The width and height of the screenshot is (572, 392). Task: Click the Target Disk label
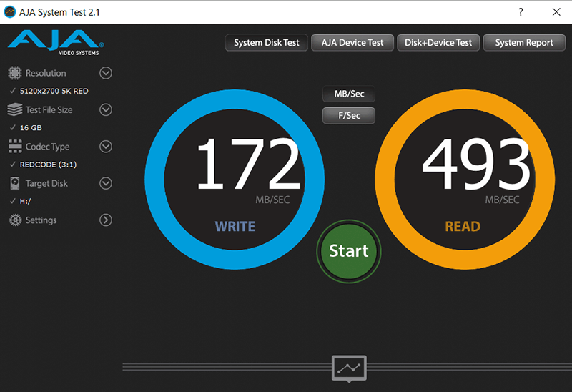[x=46, y=183]
